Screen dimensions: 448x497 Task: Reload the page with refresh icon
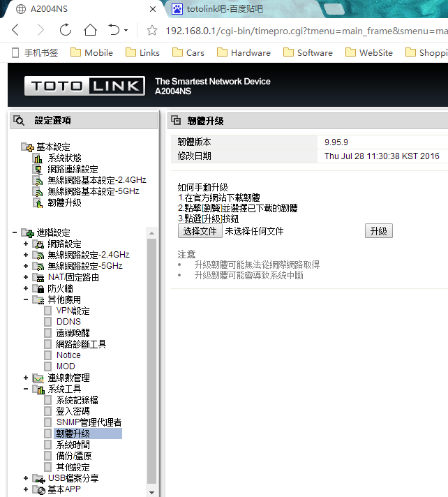point(66,30)
